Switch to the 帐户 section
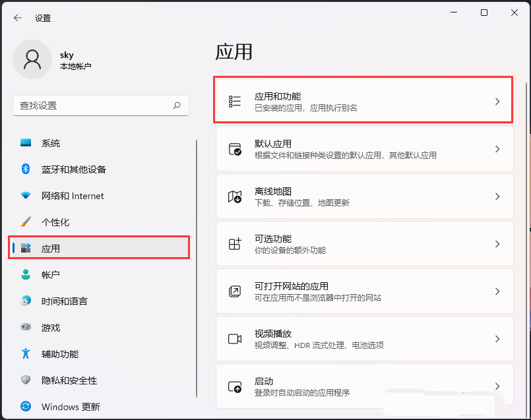Viewport: 531px width, 420px height. click(x=50, y=275)
